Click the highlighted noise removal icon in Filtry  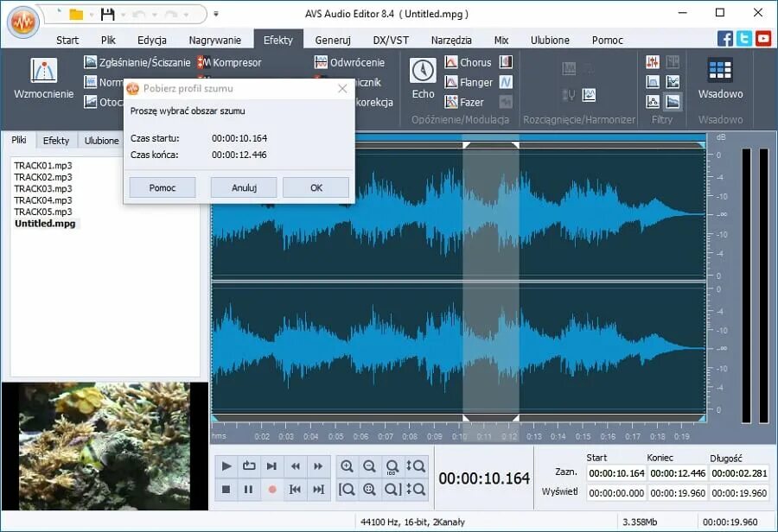click(673, 102)
